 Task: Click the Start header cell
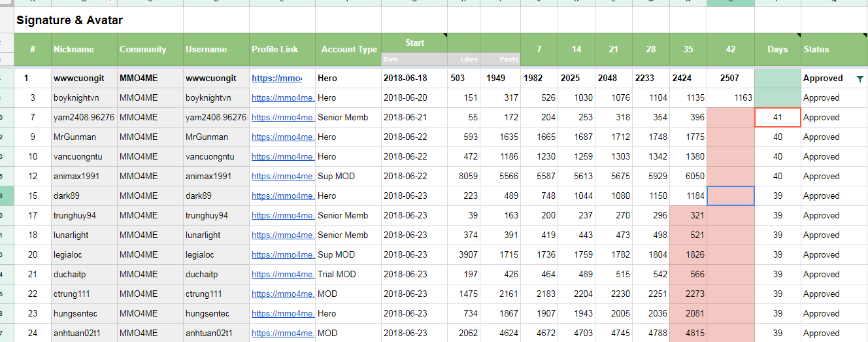(414, 43)
